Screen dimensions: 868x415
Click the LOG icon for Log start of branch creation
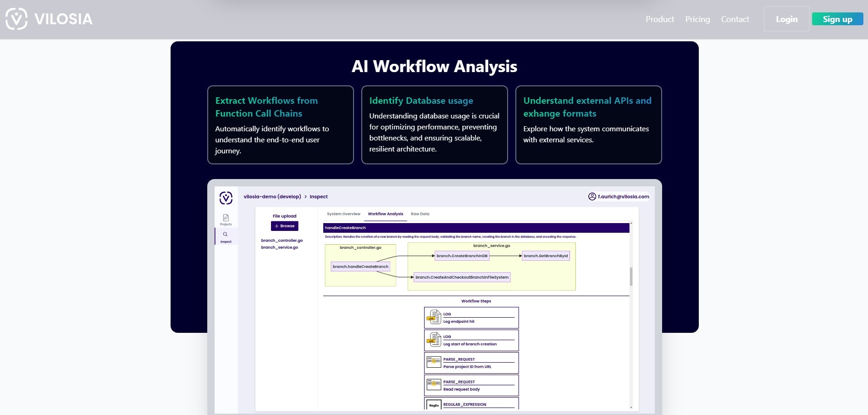(434, 340)
